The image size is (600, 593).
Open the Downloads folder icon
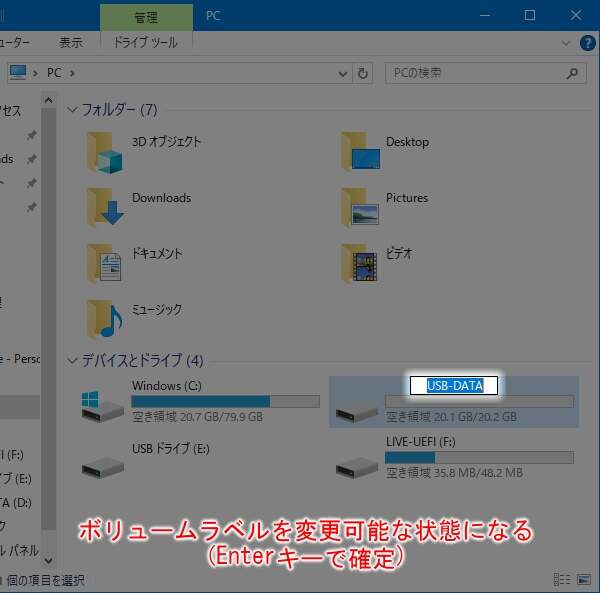[105, 208]
